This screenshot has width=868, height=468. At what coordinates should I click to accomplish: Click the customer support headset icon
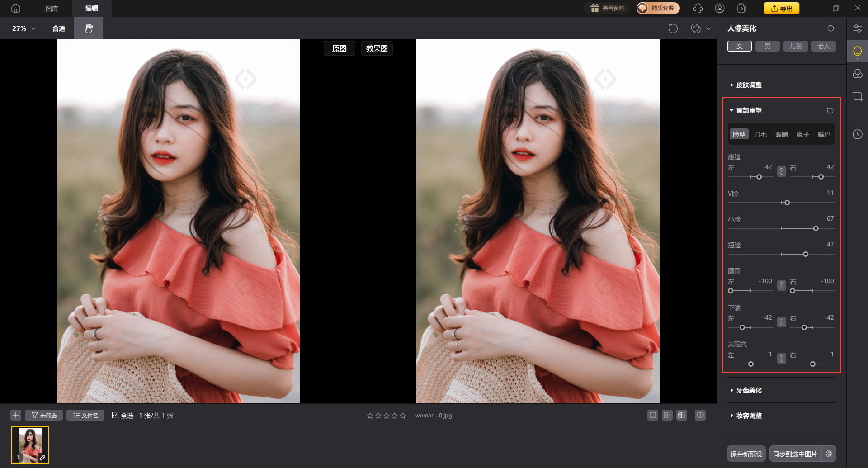click(698, 8)
